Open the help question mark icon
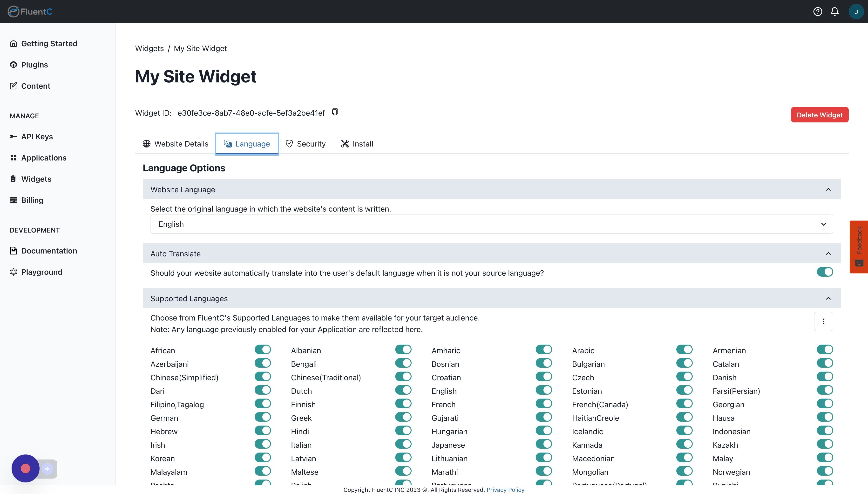Image resolution: width=868 pixels, height=494 pixels. [x=817, y=12]
